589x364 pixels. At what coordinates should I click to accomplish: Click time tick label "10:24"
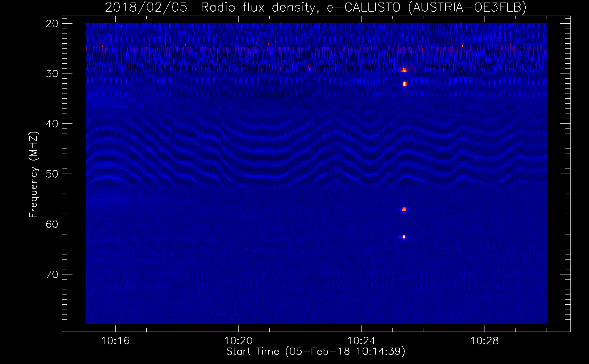click(361, 341)
